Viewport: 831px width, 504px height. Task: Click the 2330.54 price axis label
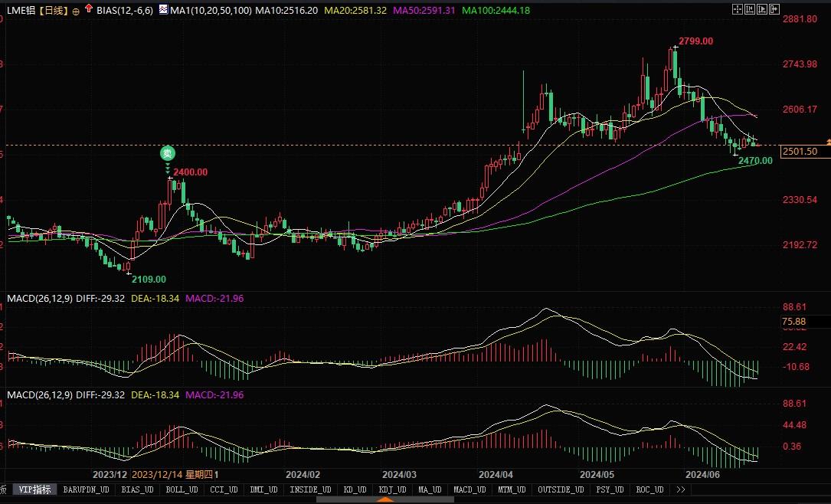tap(800, 200)
